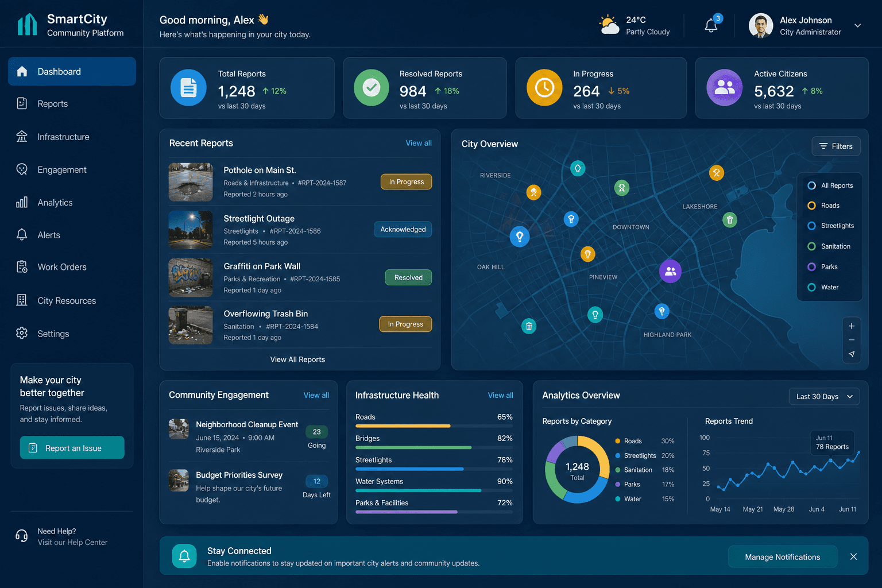
Task: Select the Water map filter
Action: point(823,287)
